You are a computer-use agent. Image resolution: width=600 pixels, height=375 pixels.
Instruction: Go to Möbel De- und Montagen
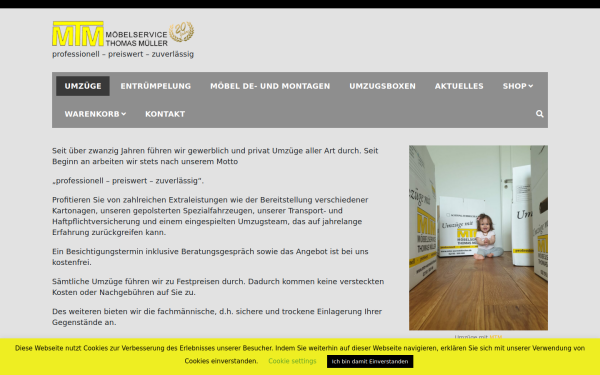pyautogui.click(x=270, y=86)
